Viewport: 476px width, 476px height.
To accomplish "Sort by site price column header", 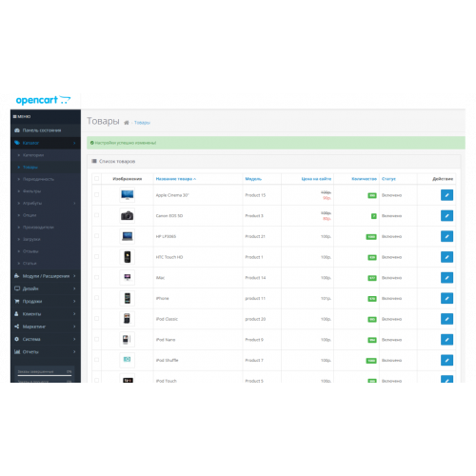I will point(316,179).
